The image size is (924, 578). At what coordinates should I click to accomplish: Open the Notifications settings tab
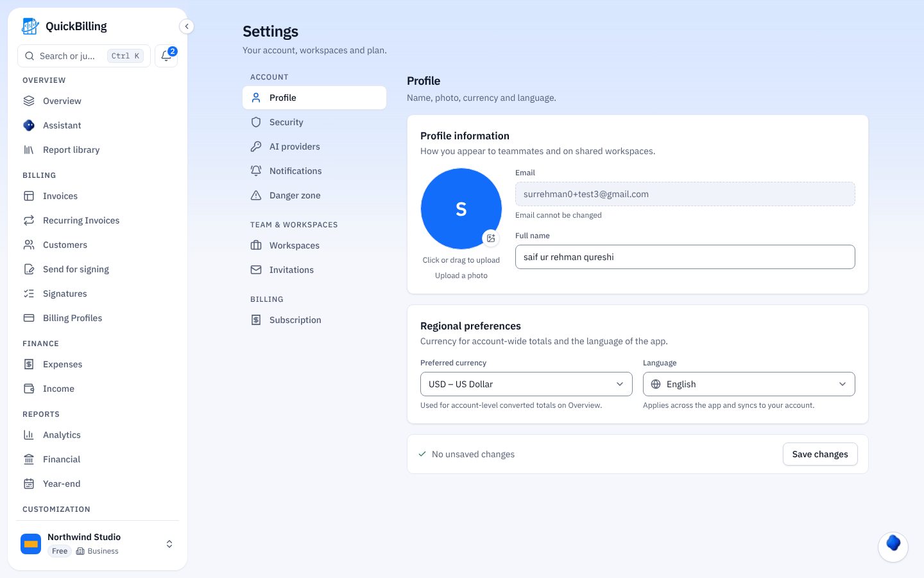[314, 171]
